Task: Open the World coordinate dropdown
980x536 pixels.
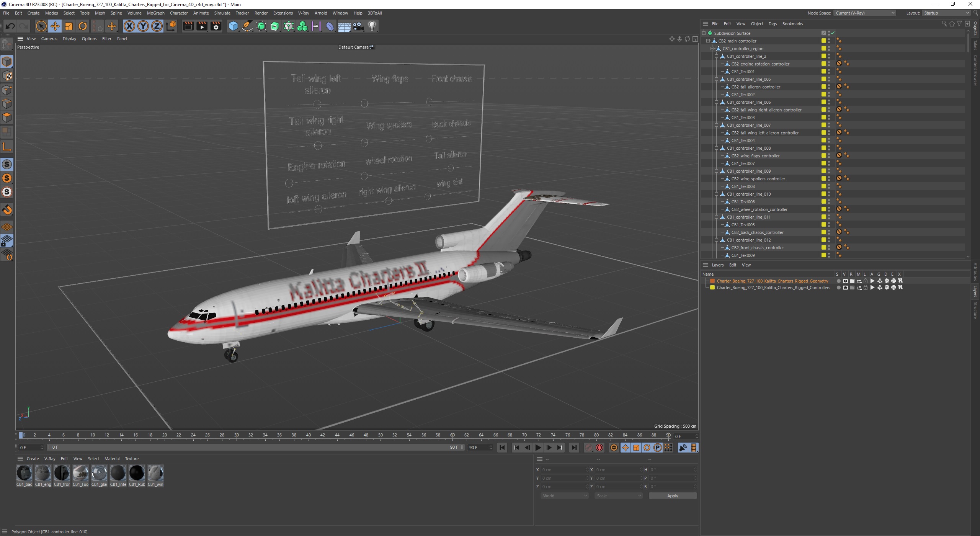Action: click(565, 496)
